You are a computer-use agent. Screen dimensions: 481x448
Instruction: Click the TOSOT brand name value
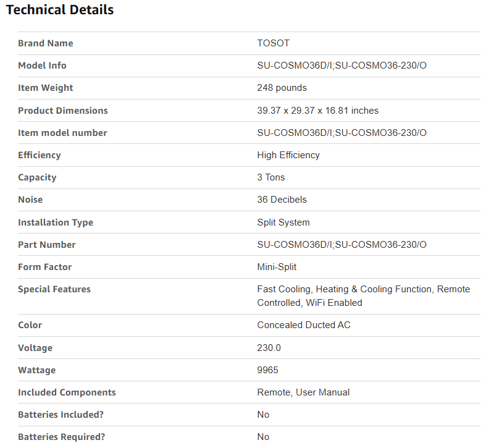(x=273, y=43)
